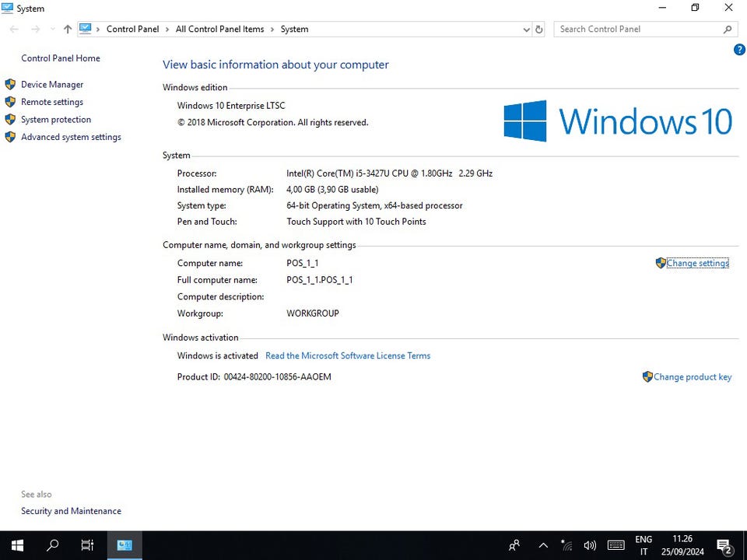Viewport: 747px width, 560px height.
Task: Click Change settings for computer name
Action: click(697, 263)
